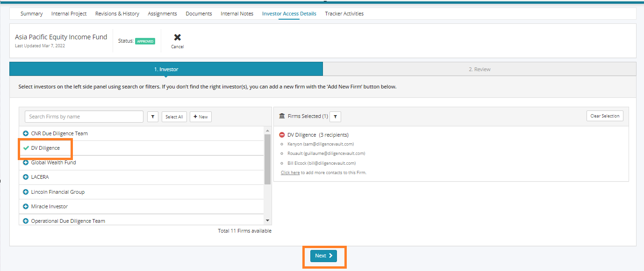Click the New firm button
Image resolution: width=644 pixels, height=271 pixels.
200,117
